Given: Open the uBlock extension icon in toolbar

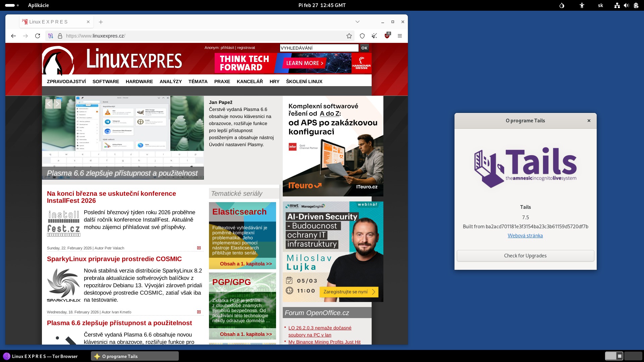Looking at the screenshot, I should (387, 36).
